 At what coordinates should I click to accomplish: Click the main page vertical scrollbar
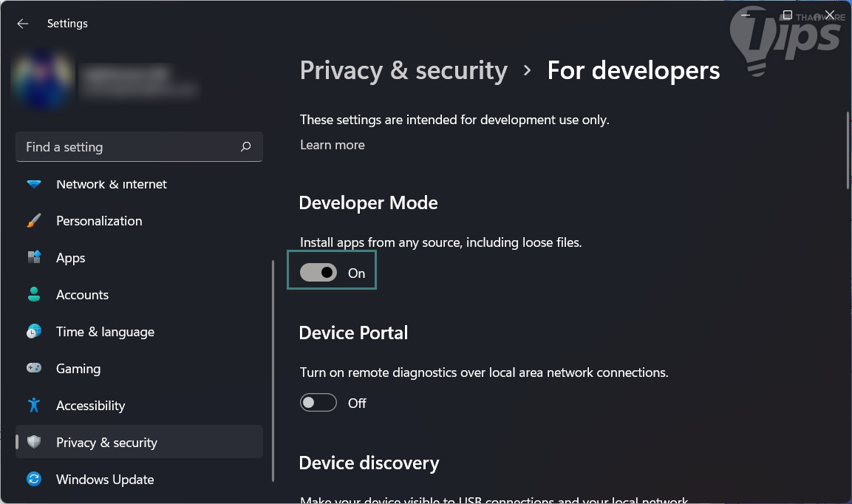(848, 151)
